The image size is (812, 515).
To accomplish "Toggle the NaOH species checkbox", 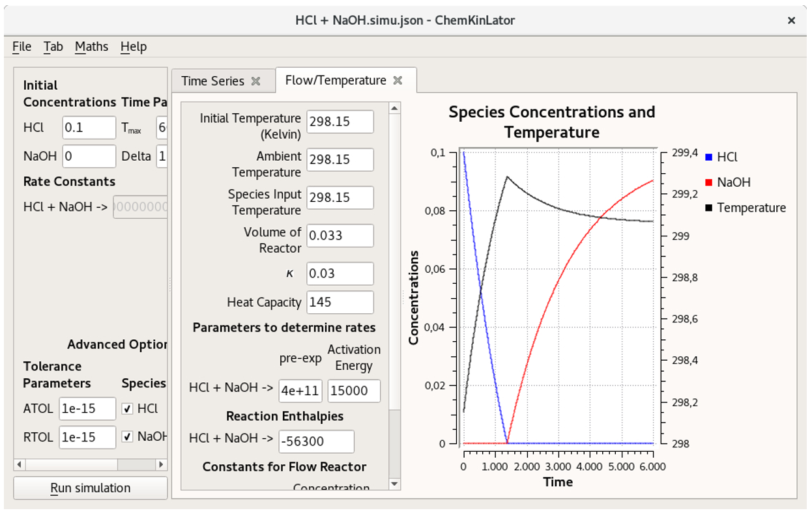I will click(126, 437).
